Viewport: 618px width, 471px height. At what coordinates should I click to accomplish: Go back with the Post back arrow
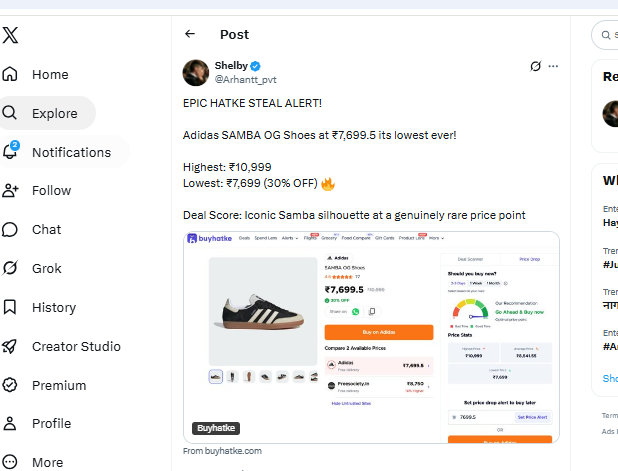point(190,34)
